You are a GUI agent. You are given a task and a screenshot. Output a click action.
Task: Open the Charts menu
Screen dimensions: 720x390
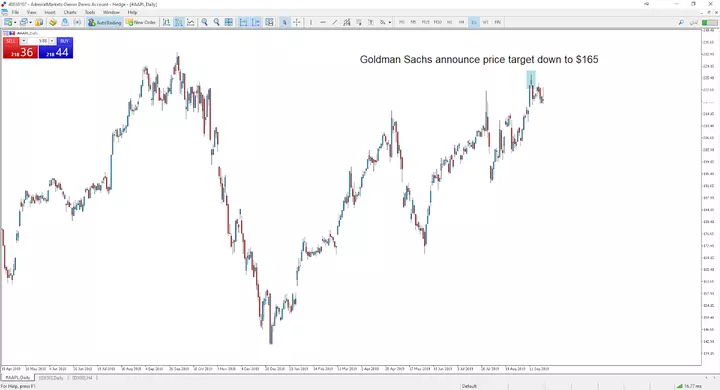point(70,12)
